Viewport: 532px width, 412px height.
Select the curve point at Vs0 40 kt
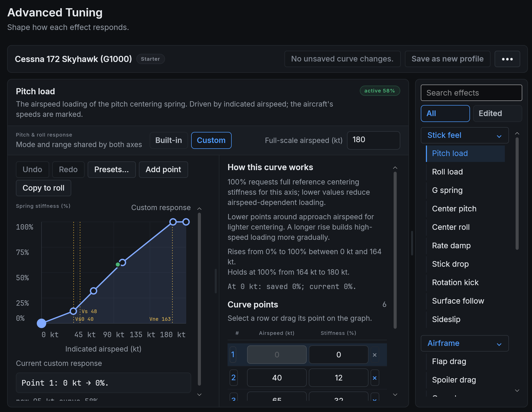coord(73,311)
